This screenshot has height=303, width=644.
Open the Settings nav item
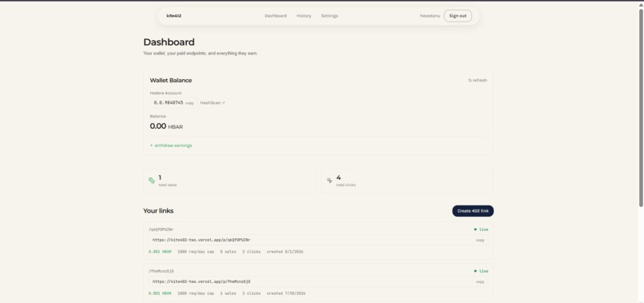click(x=329, y=16)
